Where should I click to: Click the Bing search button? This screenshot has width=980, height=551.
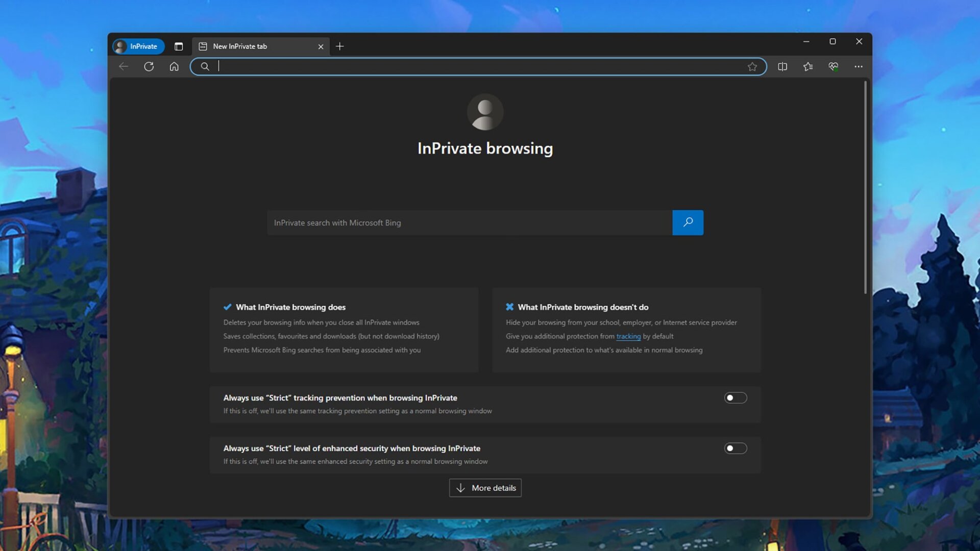pos(688,222)
